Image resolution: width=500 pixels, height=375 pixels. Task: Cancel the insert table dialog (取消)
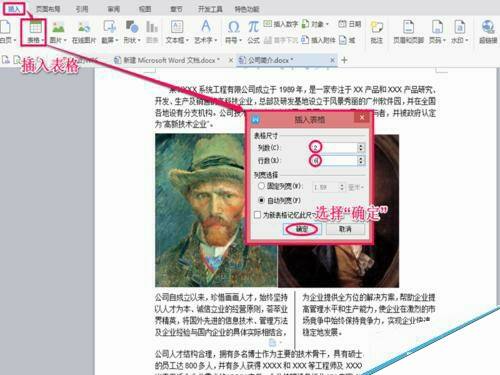[345, 229]
